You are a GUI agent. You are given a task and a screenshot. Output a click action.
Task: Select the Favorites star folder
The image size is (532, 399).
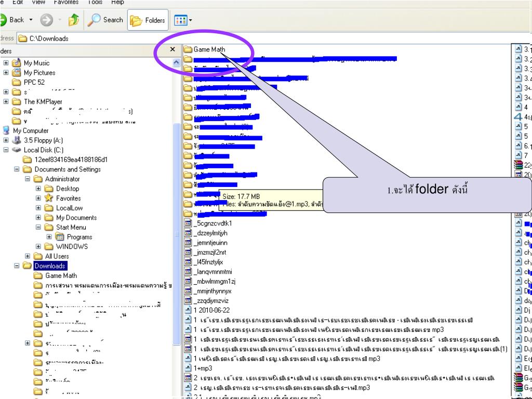(49, 198)
